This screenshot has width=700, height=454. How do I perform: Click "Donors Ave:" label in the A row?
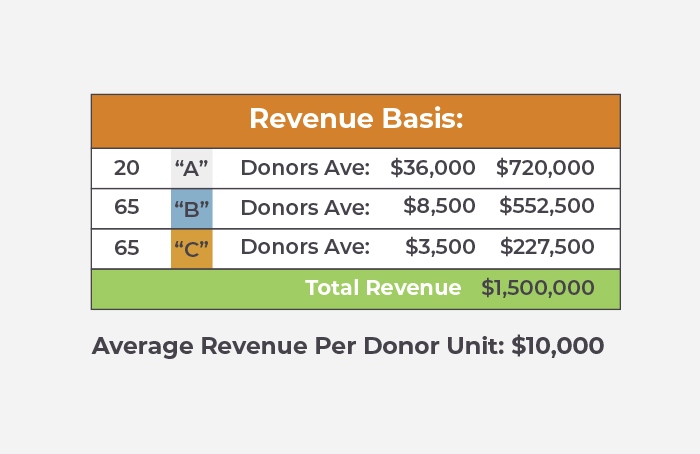pos(305,168)
